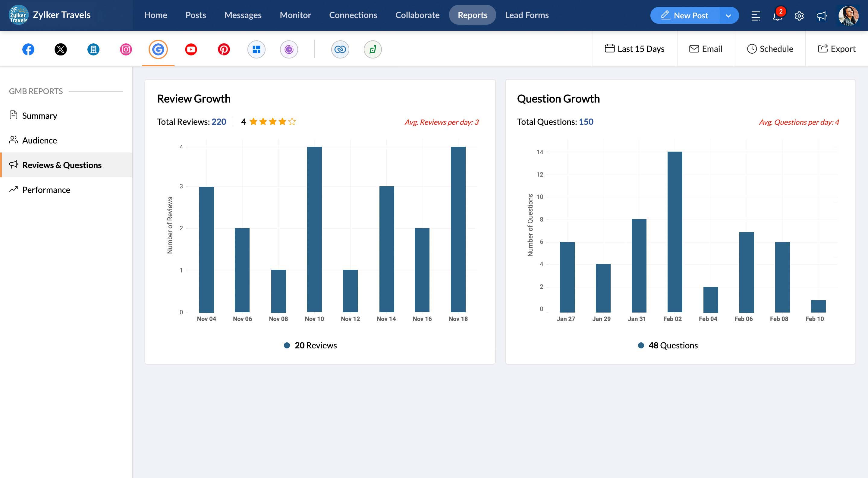Open the Lead Forms menu item

(x=527, y=15)
